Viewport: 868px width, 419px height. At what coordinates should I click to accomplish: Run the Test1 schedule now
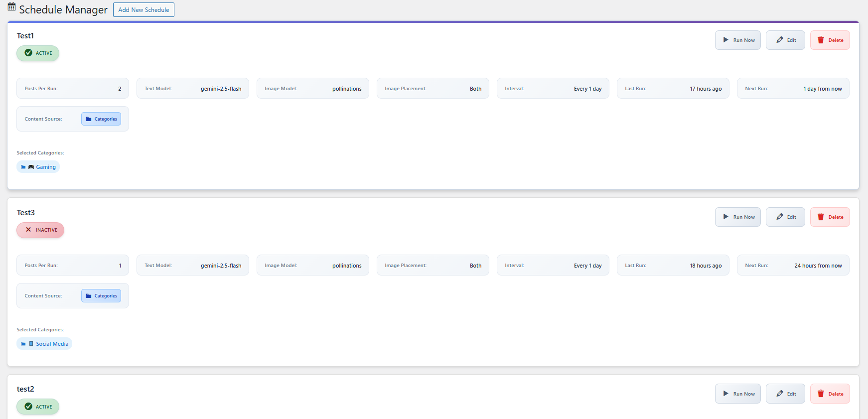click(x=738, y=40)
